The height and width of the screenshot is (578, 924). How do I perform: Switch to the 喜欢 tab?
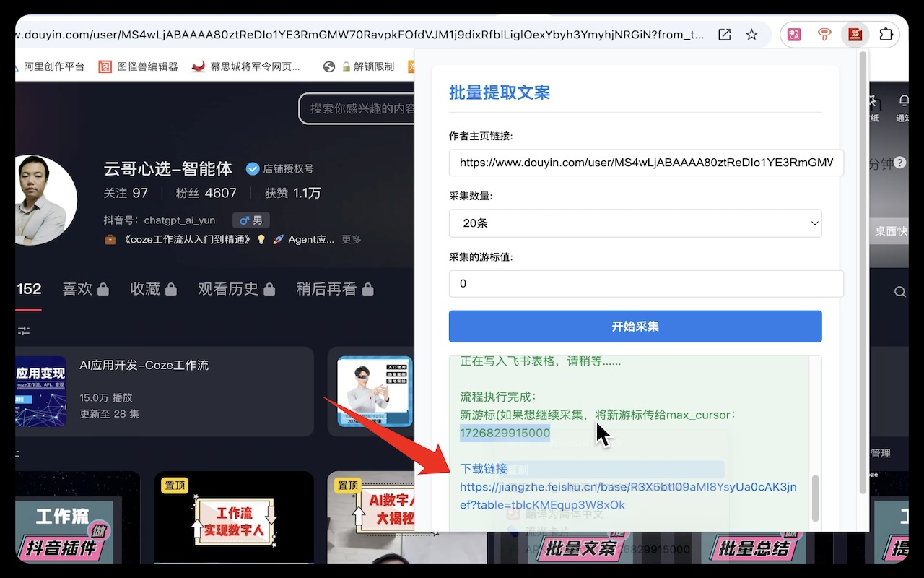pyautogui.click(x=77, y=288)
